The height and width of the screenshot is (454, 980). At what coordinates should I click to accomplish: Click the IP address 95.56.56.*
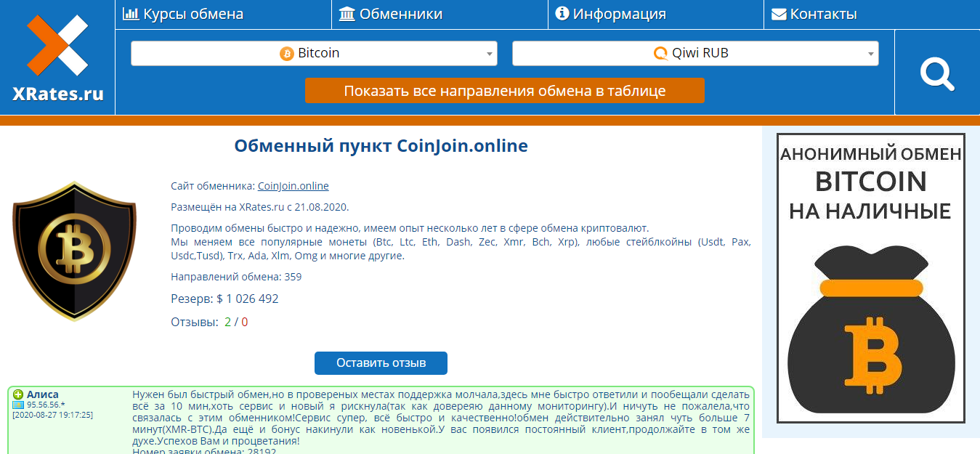[x=46, y=405]
